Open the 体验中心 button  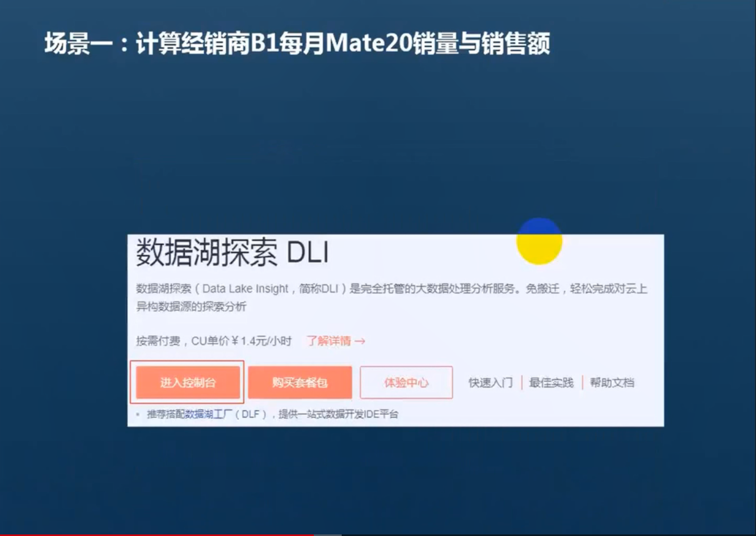click(406, 382)
